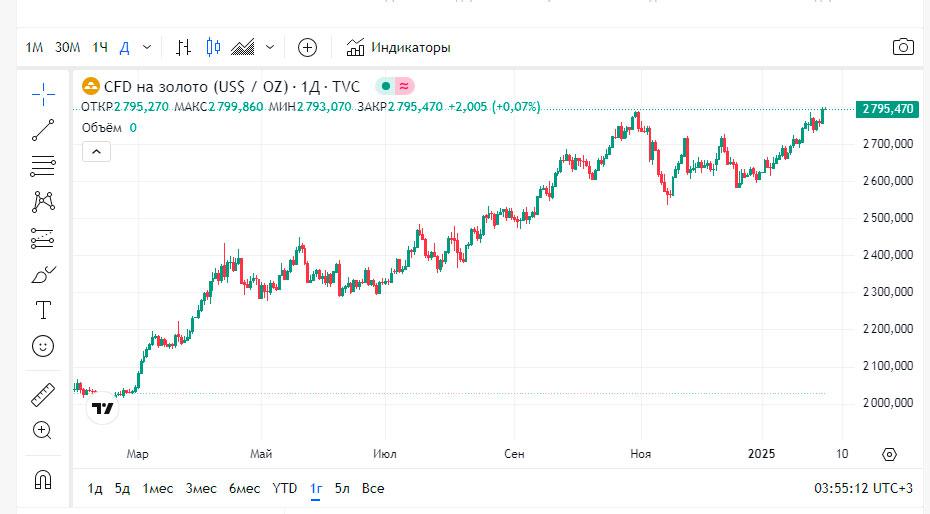930x514 pixels.
Task: Expand the timeframe interval dropdown arrow
Action: click(148, 47)
